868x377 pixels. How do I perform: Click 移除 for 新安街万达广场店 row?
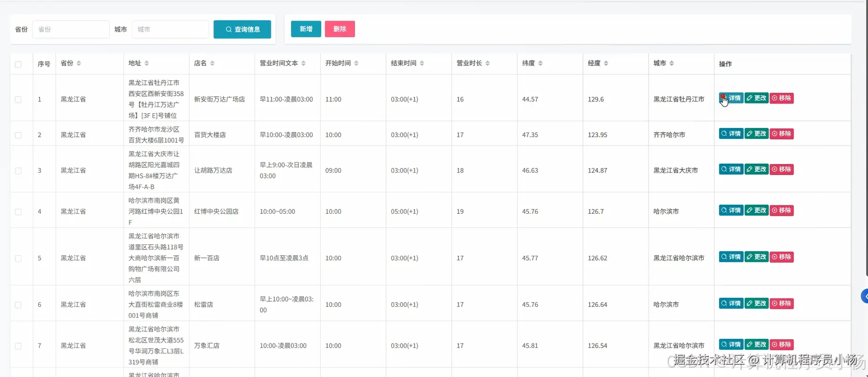pos(782,98)
